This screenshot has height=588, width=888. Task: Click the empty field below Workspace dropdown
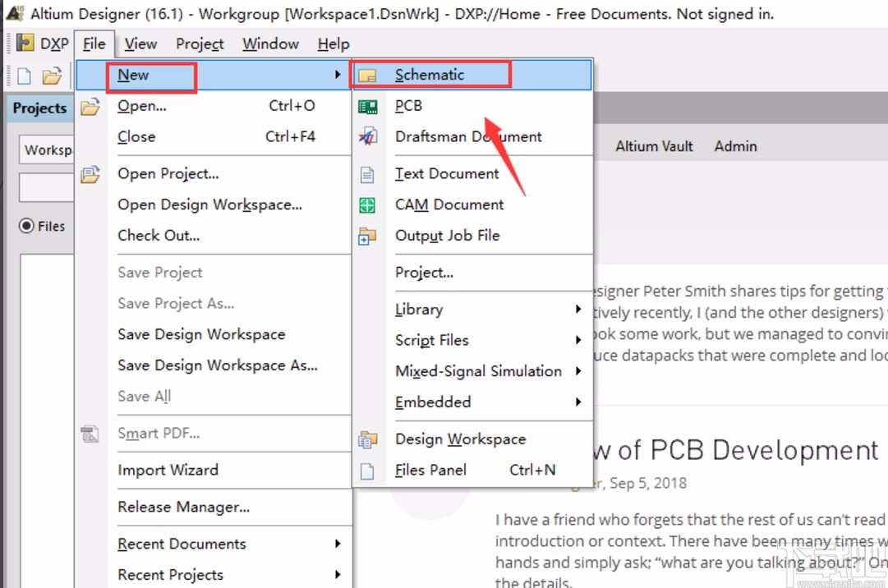[x=47, y=187]
